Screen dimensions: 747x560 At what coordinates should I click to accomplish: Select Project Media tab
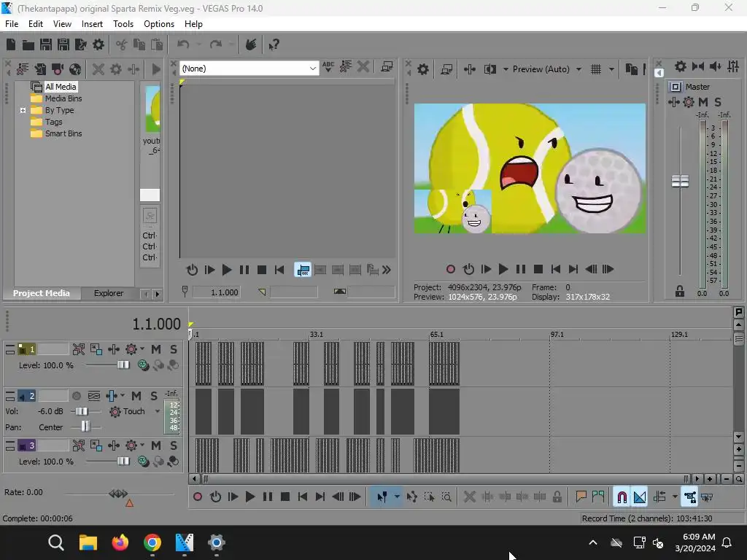pos(41,293)
